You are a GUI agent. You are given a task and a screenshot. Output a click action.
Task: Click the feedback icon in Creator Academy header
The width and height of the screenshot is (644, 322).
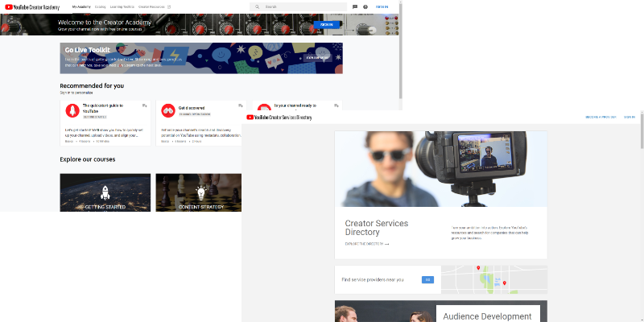pos(355,7)
